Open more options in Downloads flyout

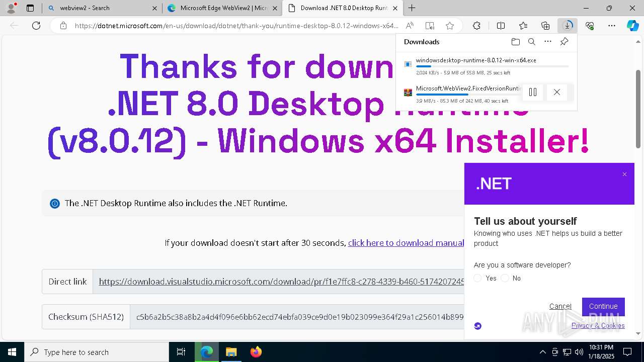(x=548, y=42)
